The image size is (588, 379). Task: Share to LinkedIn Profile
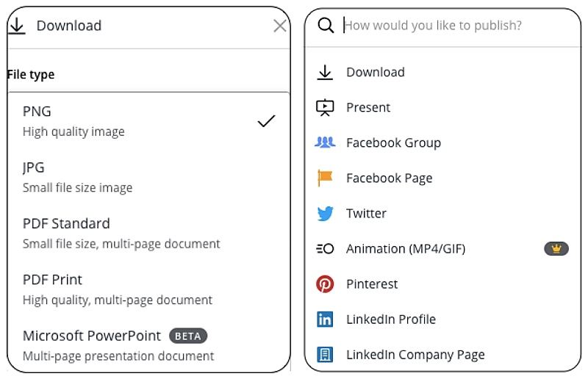442,320
